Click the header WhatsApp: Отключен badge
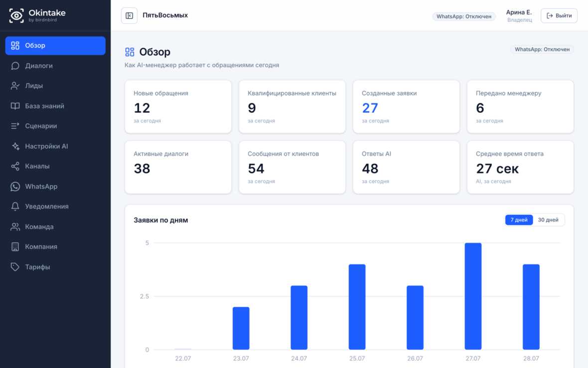 (x=464, y=16)
